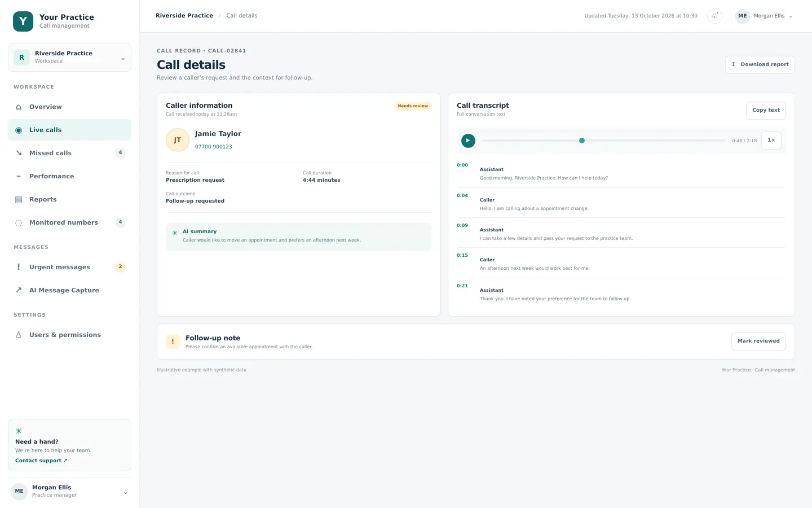Click the Call details breadcrumb item
Viewport: 812px width, 508px height.
pyautogui.click(x=242, y=16)
